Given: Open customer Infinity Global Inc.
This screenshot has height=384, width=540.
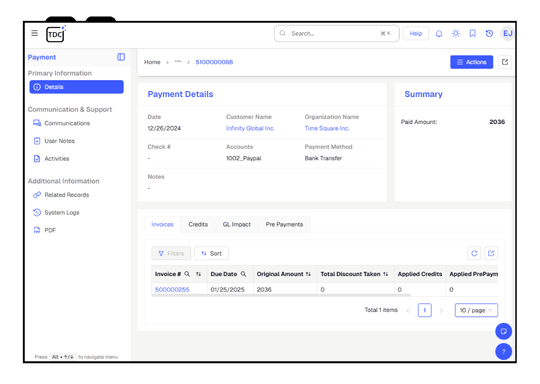Looking at the screenshot, I should [x=250, y=128].
